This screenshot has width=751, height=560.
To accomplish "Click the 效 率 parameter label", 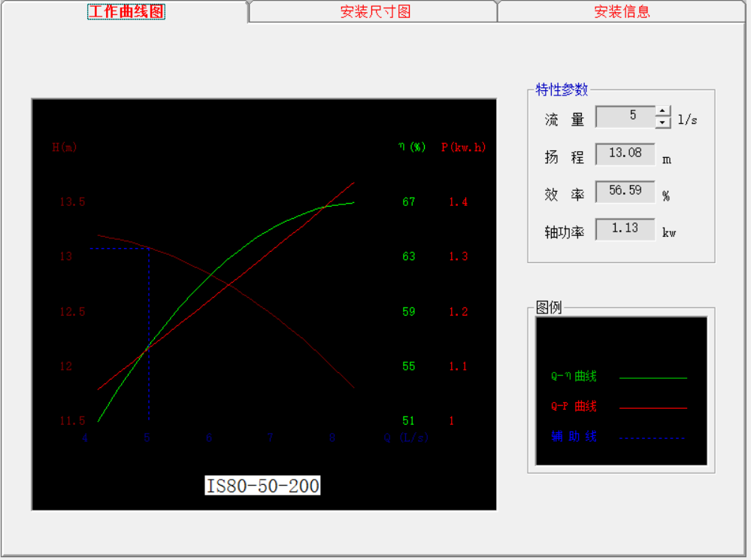I will [x=565, y=195].
